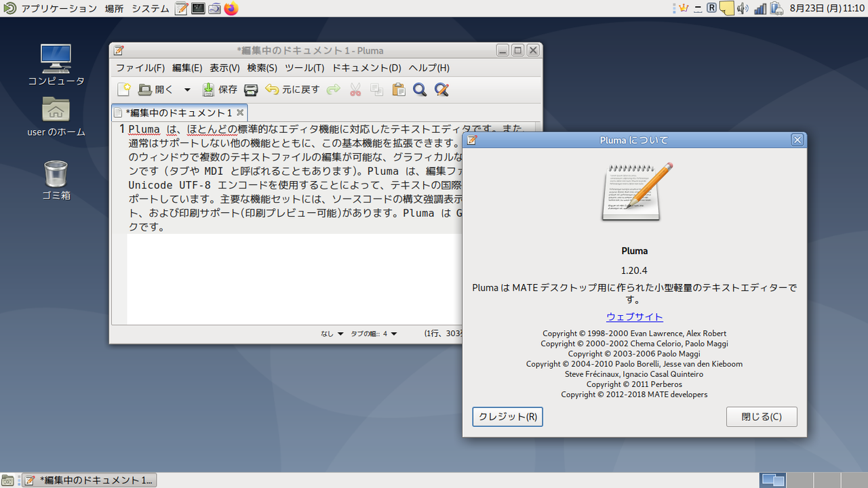Launch Pluma text editor from top panel
The width and height of the screenshot is (868, 488).
[182, 9]
